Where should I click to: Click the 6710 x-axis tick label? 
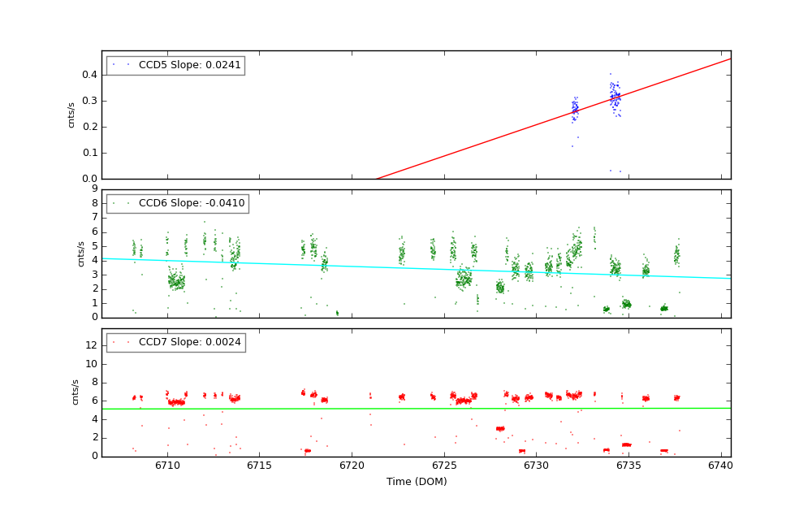(x=167, y=466)
